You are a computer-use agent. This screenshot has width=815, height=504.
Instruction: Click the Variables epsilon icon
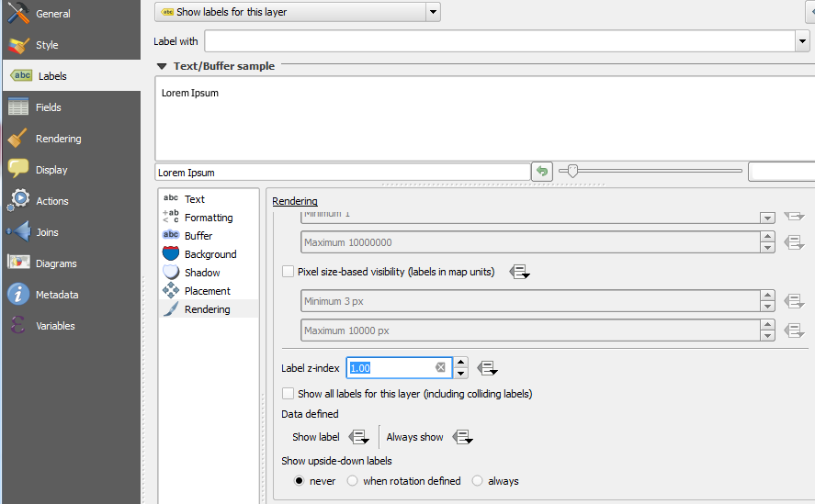17,325
